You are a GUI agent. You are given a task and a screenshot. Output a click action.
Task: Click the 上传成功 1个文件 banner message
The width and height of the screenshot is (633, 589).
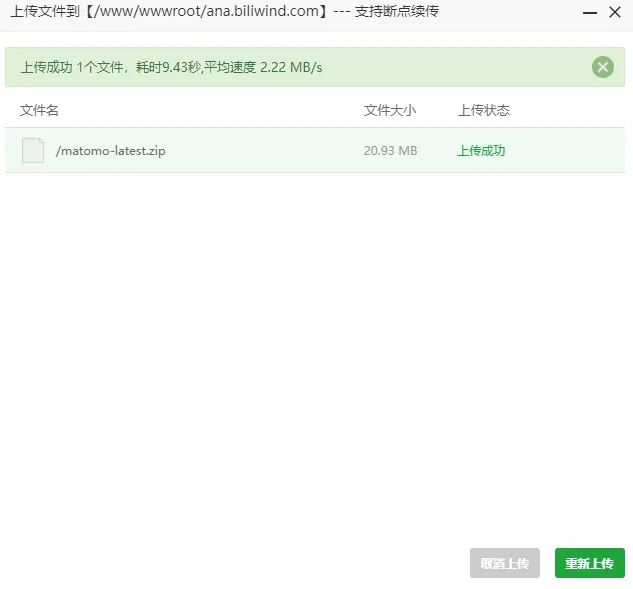(72, 67)
